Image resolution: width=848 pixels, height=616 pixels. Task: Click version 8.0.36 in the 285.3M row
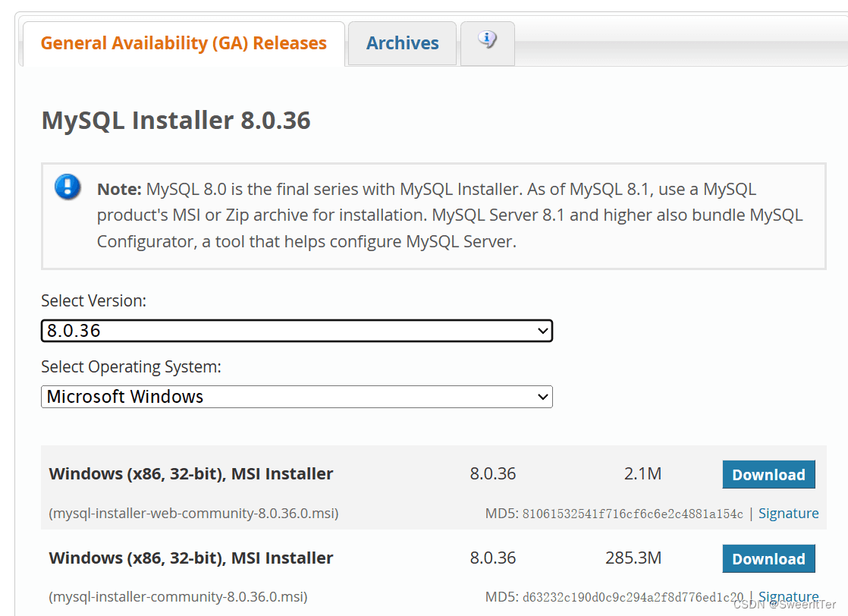[x=493, y=558]
